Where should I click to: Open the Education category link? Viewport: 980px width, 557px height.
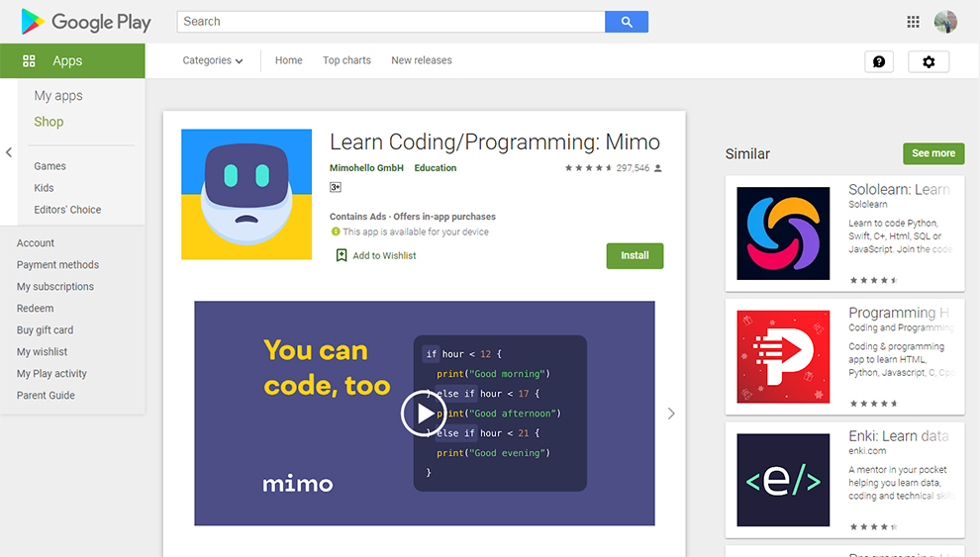point(435,168)
